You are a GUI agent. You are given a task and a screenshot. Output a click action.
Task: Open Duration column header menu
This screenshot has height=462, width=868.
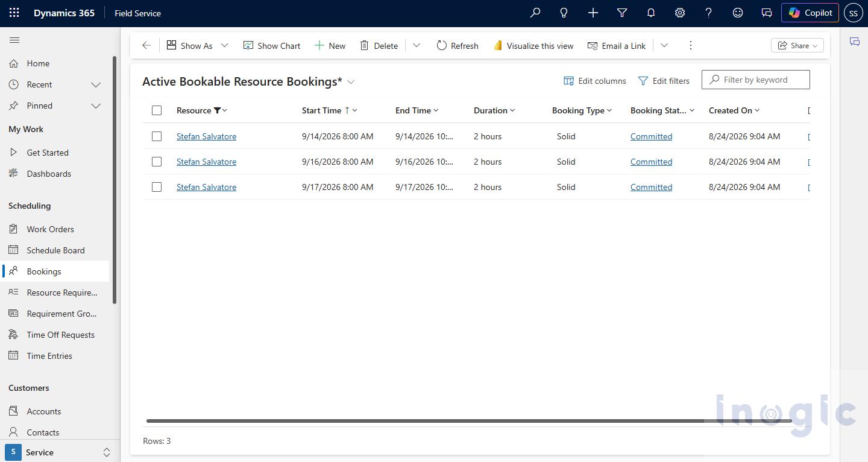(x=494, y=110)
